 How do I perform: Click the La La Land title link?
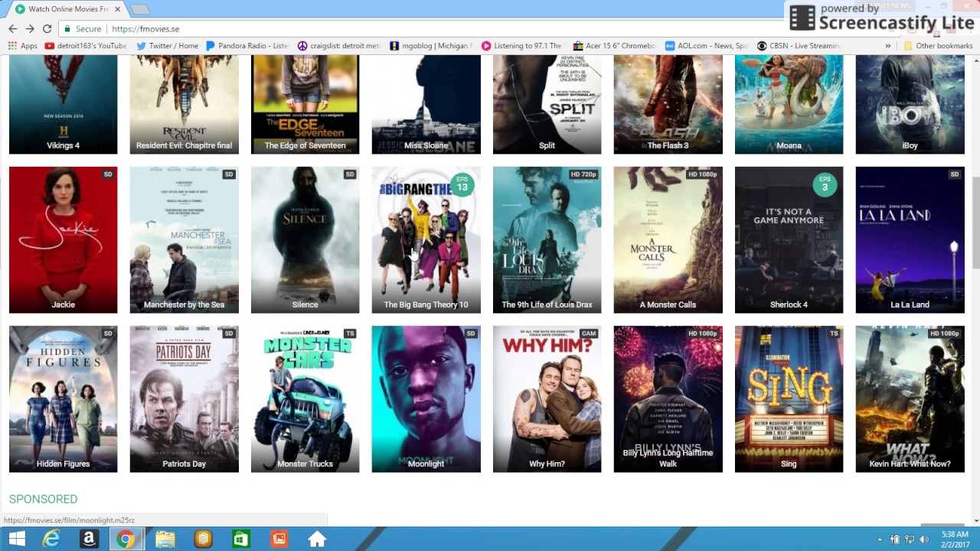click(910, 305)
